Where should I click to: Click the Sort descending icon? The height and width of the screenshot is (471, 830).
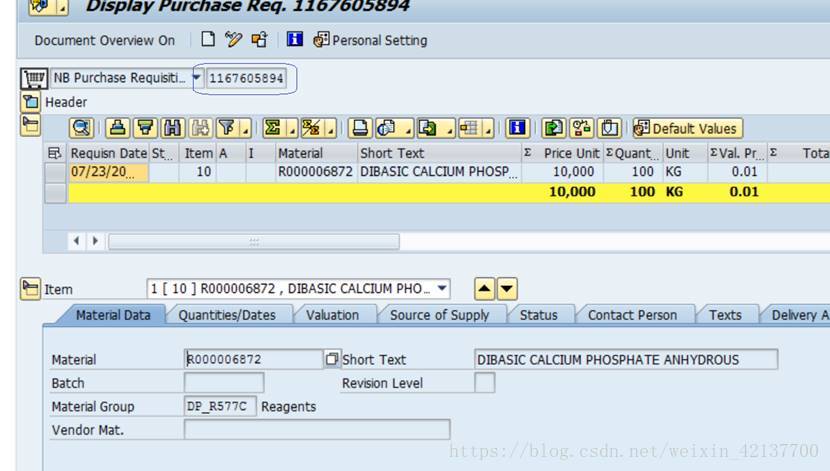145,128
